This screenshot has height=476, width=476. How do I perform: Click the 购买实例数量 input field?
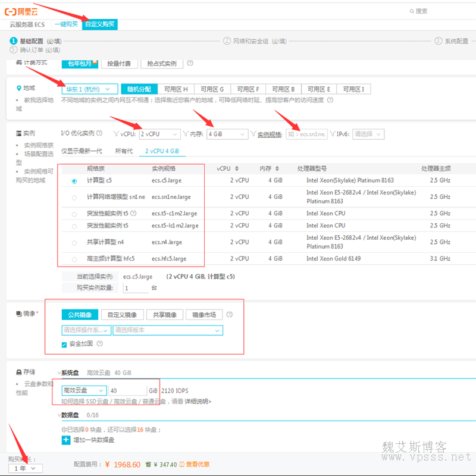point(136,288)
